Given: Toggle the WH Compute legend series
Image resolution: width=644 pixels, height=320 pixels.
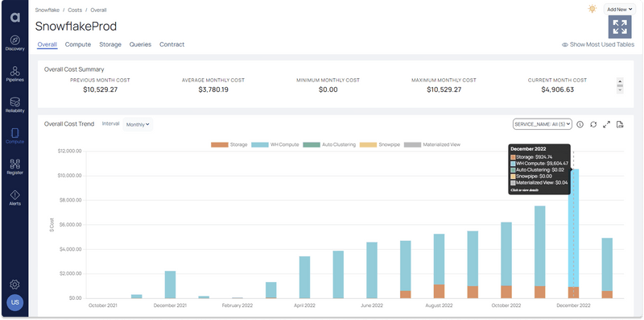Looking at the screenshot, I should (x=275, y=145).
